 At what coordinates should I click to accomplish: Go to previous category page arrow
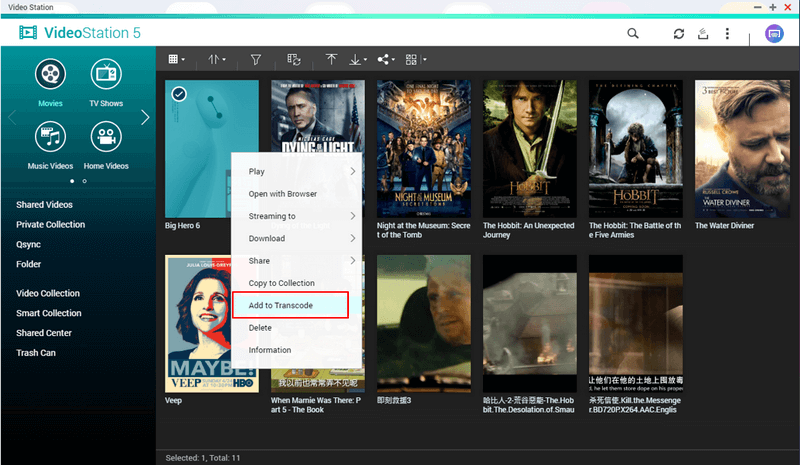coord(12,117)
